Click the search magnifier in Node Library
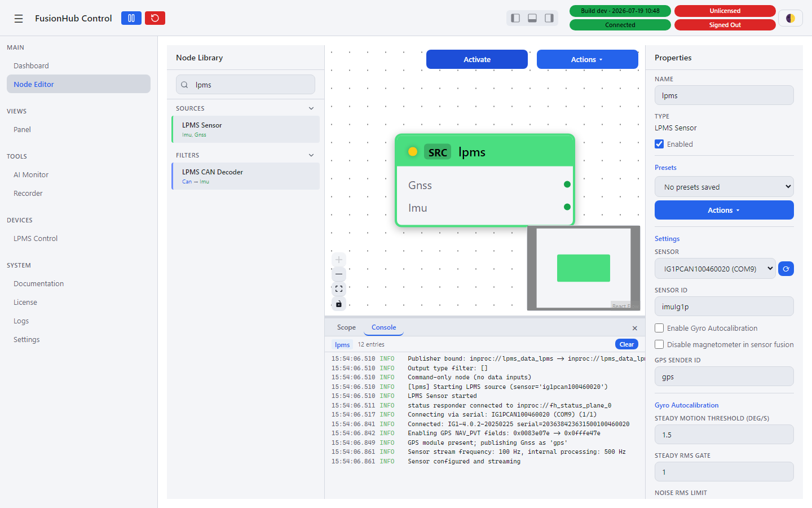Screen dimensions: 812x508 [x=184, y=85]
